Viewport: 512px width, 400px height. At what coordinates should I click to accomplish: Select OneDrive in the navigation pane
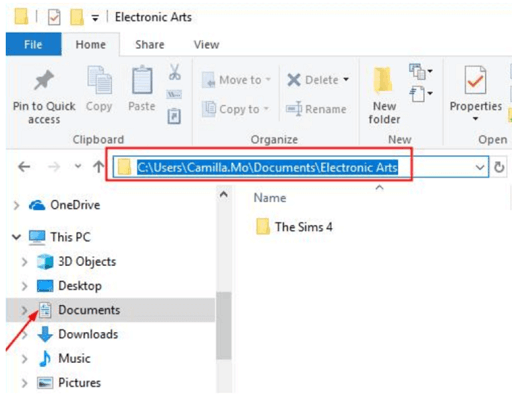(65, 205)
